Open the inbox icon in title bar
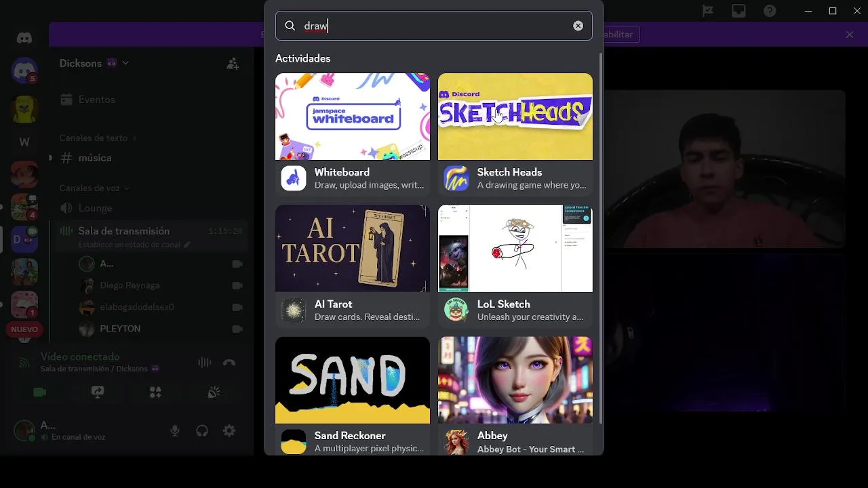Screen dimensions: 868x488 coord(738,11)
